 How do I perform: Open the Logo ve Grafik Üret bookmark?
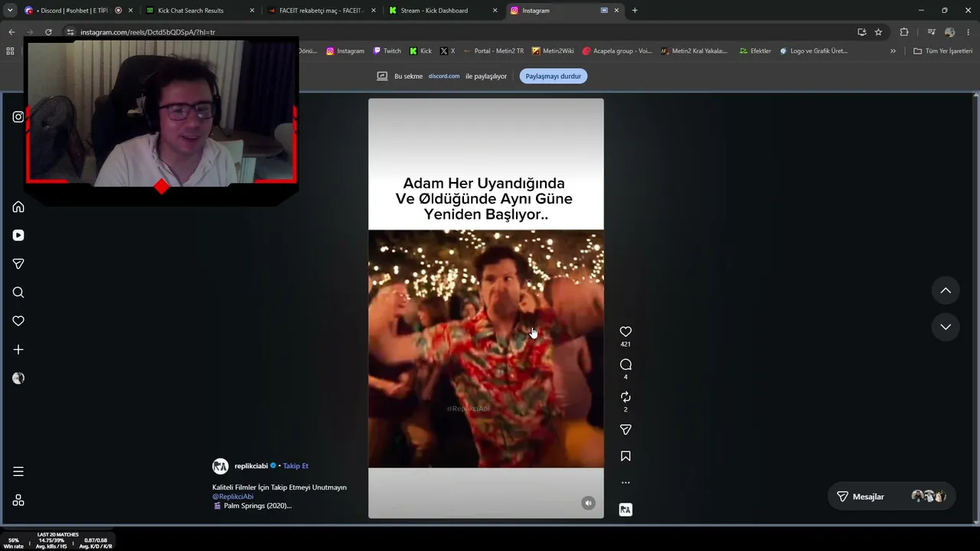tap(814, 51)
